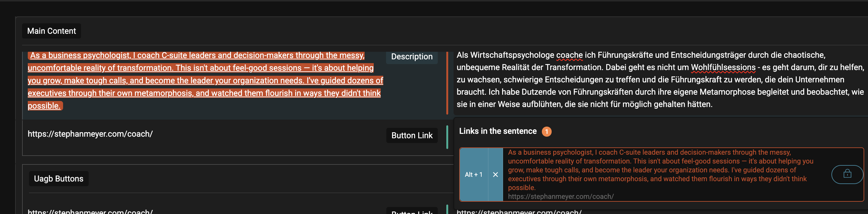Click the Main Content section label
The width and height of the screenshot is (868, 214).
(51, 31)
